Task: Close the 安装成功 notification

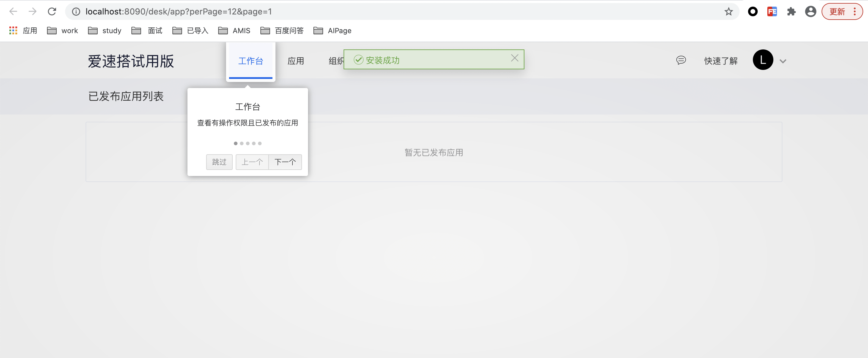Action: pos(514,58)
